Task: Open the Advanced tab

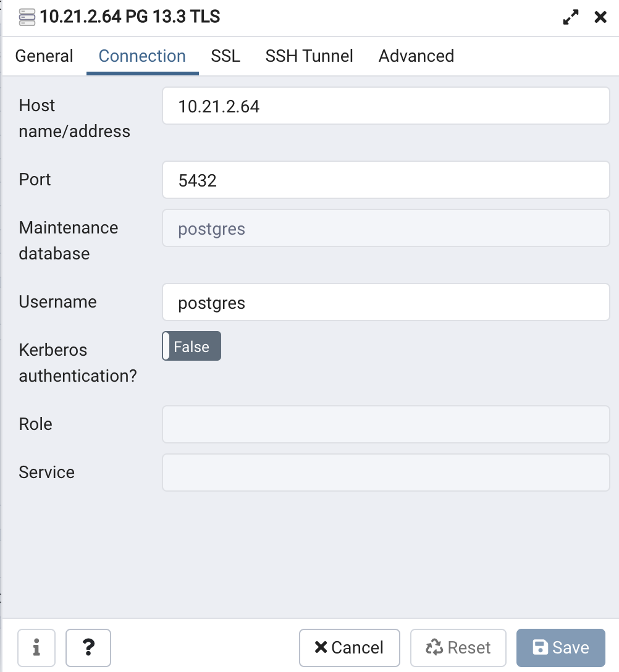Action: click(x=416, y=56)
